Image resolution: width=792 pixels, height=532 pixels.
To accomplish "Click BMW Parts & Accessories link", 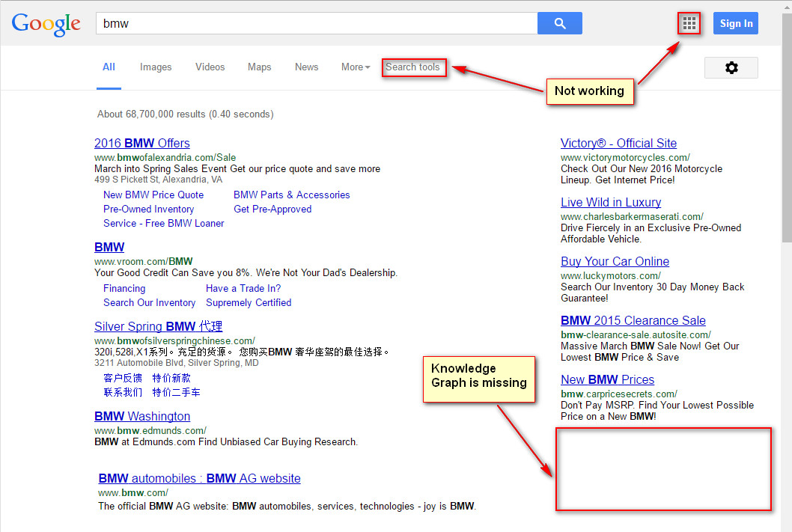I will click(x=291, y=195).
